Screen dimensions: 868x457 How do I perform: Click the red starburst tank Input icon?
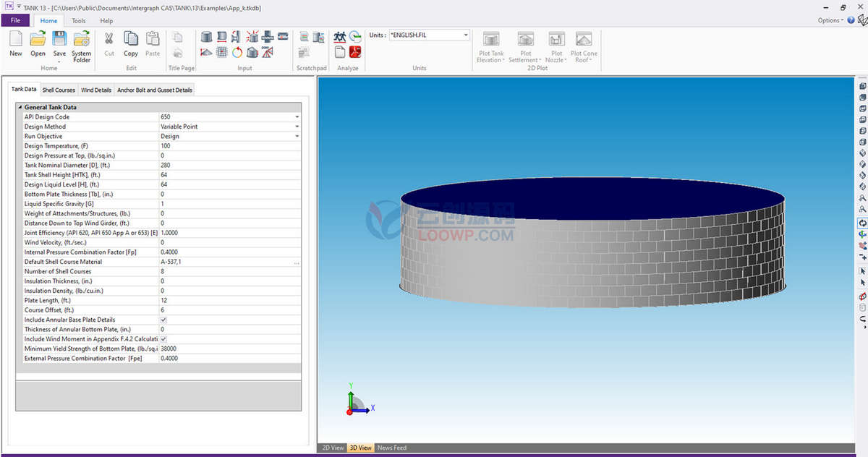point(252,36)
